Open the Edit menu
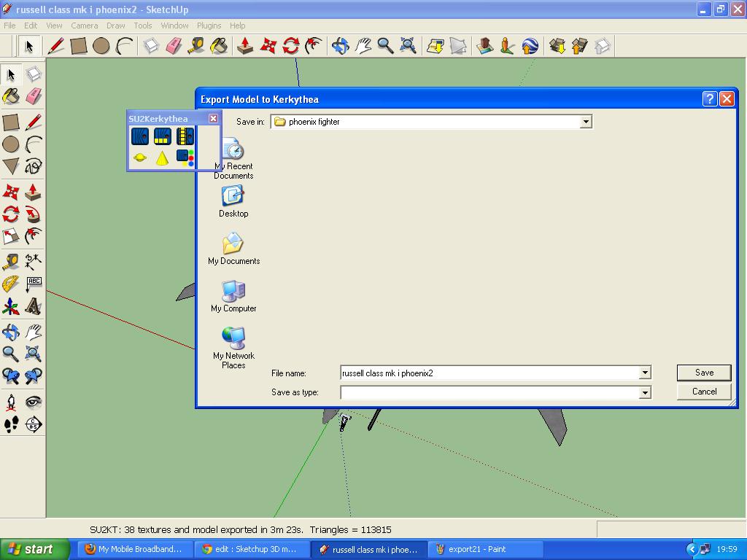Image resolution: width=747 pixels, height=560 pixels. click(31, 26)
